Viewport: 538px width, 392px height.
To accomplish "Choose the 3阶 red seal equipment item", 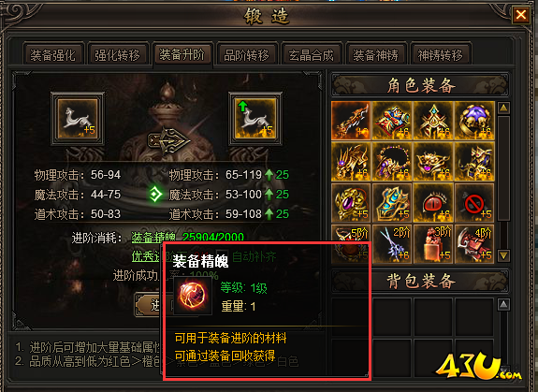I will 434,244.
